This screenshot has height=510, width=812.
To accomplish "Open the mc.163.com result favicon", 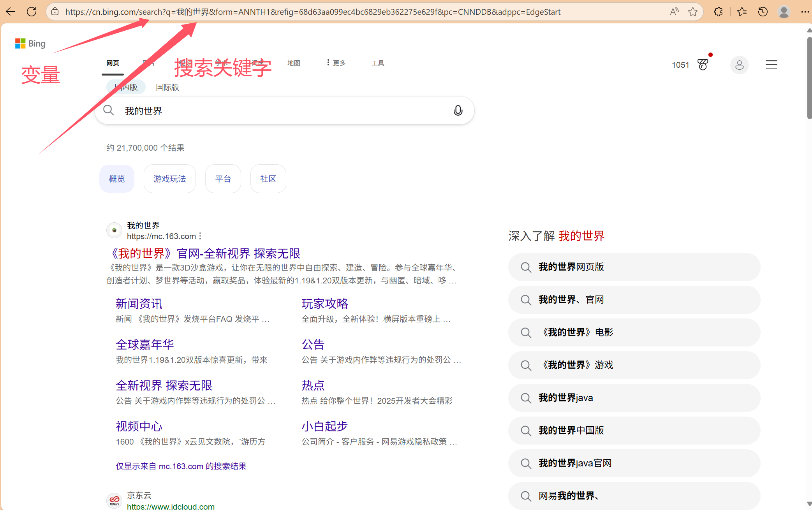I will [114, 230].
